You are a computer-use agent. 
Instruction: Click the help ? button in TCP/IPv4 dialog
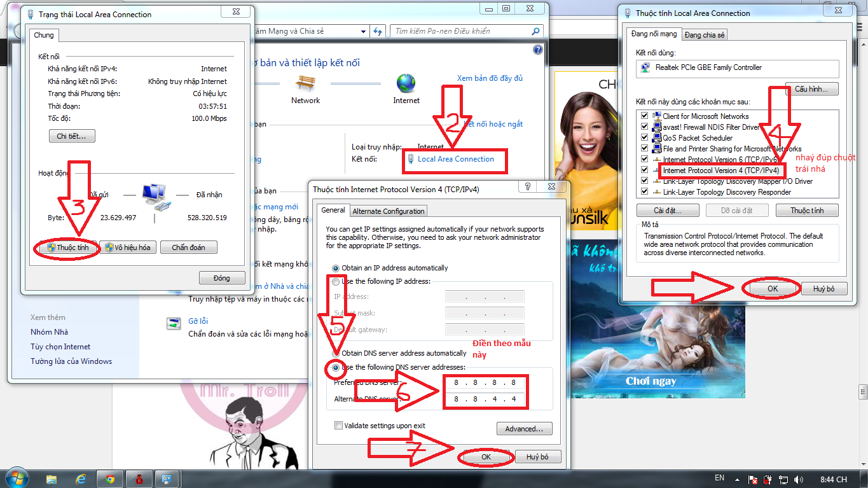point(527,186)
